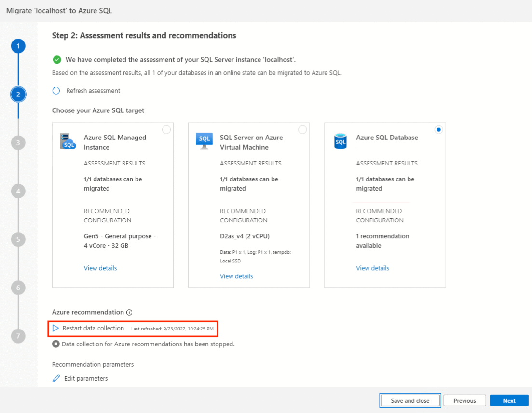Click the Previous button
This screenshot has height=413, width=532.
[465, 401]
